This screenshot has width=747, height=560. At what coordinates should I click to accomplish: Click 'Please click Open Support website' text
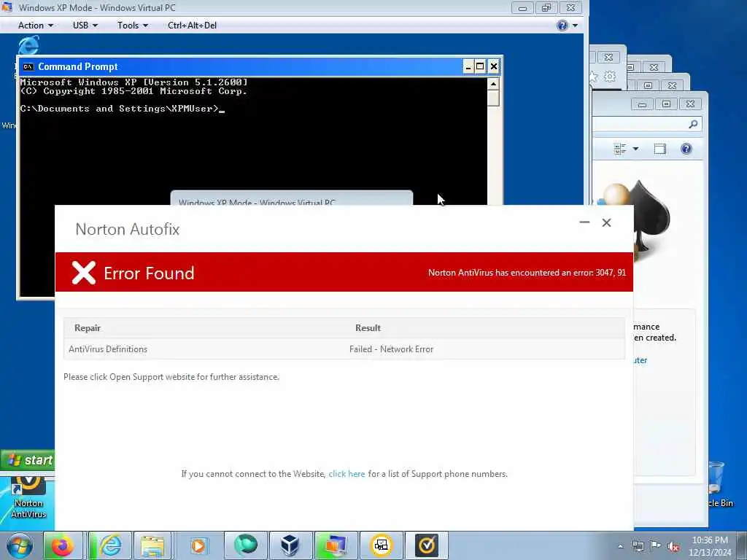(x=171, y=377)
